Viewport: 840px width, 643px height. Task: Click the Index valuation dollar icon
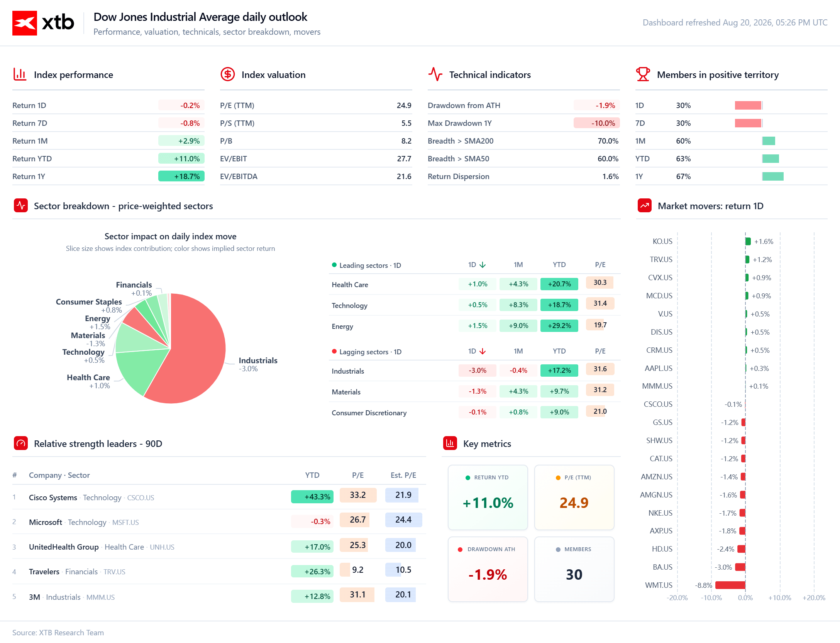click(x=228, y=74)
